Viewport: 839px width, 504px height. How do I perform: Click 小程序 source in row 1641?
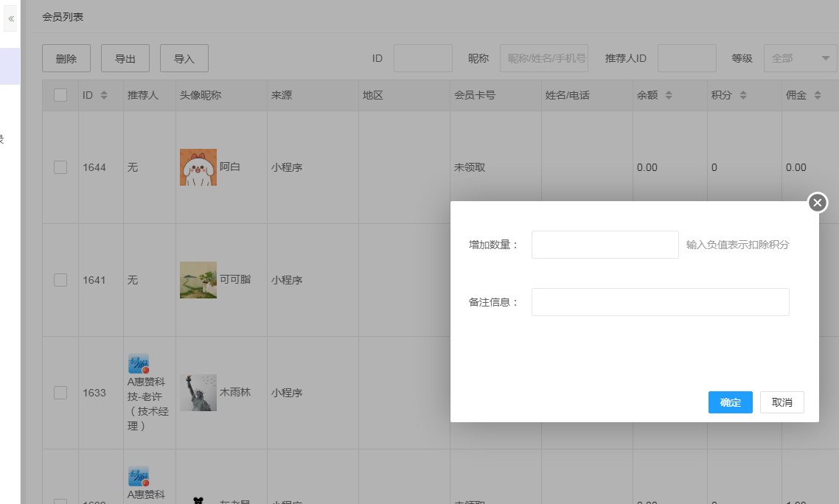coord(287,280)
